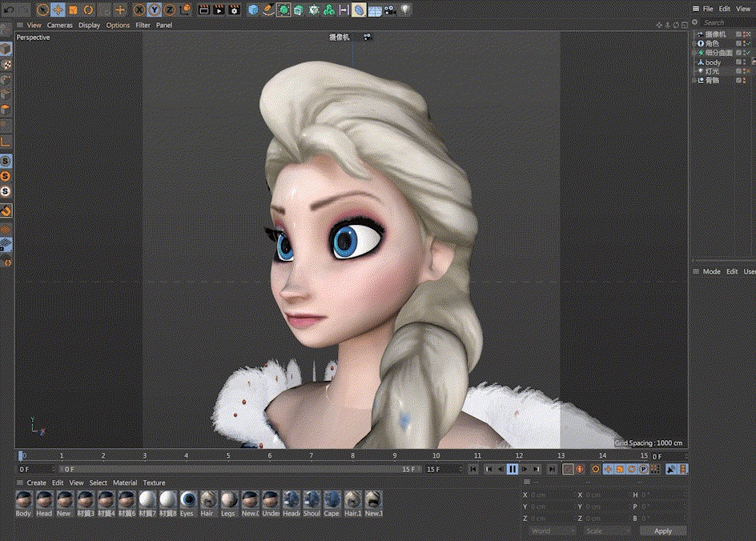The height and width of the screenshot is (541, 756).
Task: Toggle the Z axis lock
Action: 170,9
